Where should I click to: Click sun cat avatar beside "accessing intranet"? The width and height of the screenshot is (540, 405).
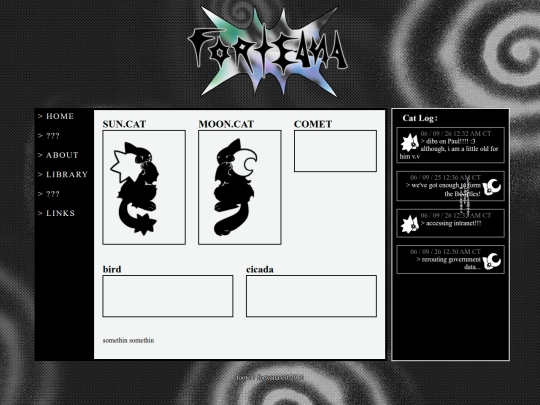409,225
